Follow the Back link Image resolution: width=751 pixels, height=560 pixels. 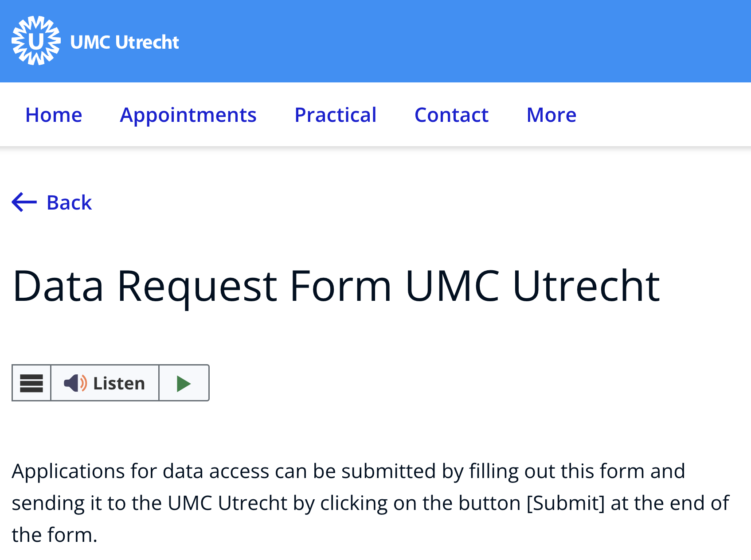[68, 202]
